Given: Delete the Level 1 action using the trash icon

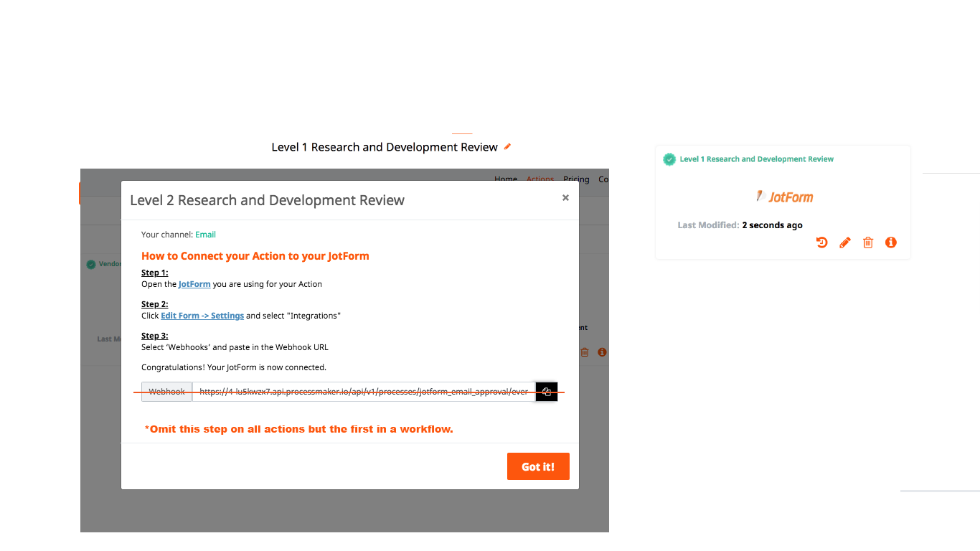Looking at the screenshot, I should (868, 242).
